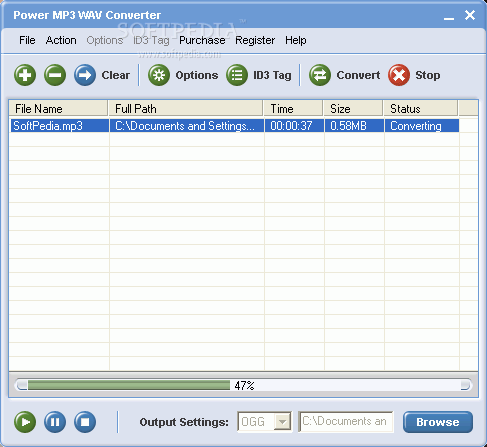Start conversion with the Convert arrows icon
Viewport: 487px width, 447px height.
click(x=320, y=75)
